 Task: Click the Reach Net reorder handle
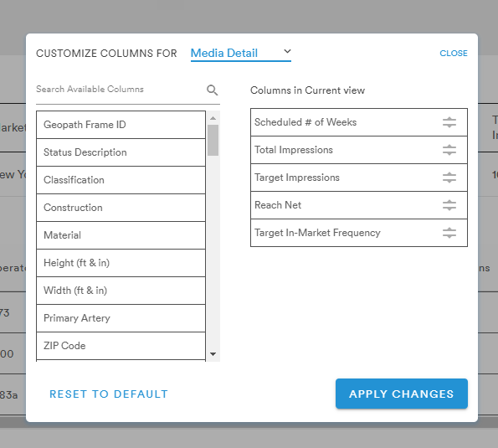tap(449, 205)
